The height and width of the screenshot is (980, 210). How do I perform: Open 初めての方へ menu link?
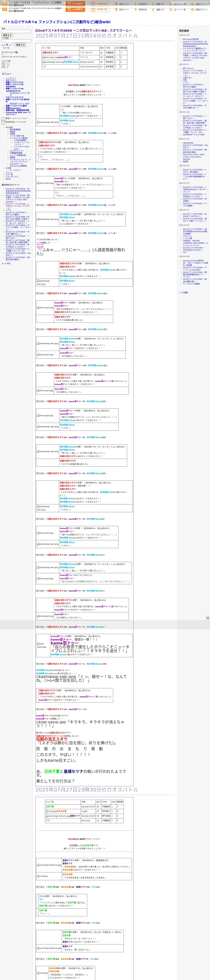(x=11, y=80)
